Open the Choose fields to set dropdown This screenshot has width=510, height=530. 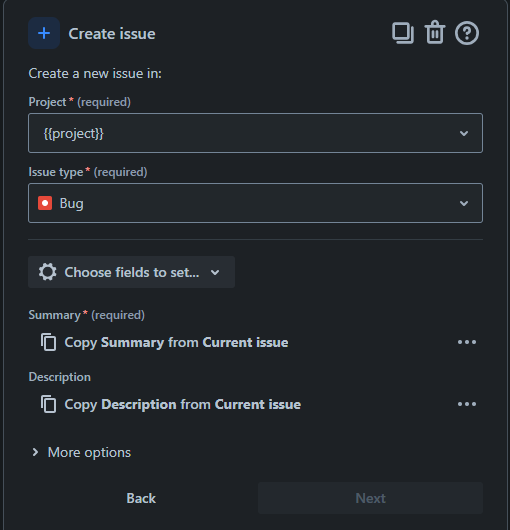tap(131, 272)
